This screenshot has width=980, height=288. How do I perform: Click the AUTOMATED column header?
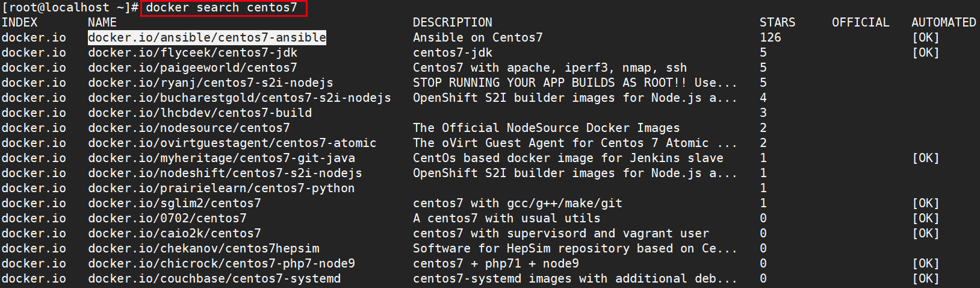(x=943, y=22)
